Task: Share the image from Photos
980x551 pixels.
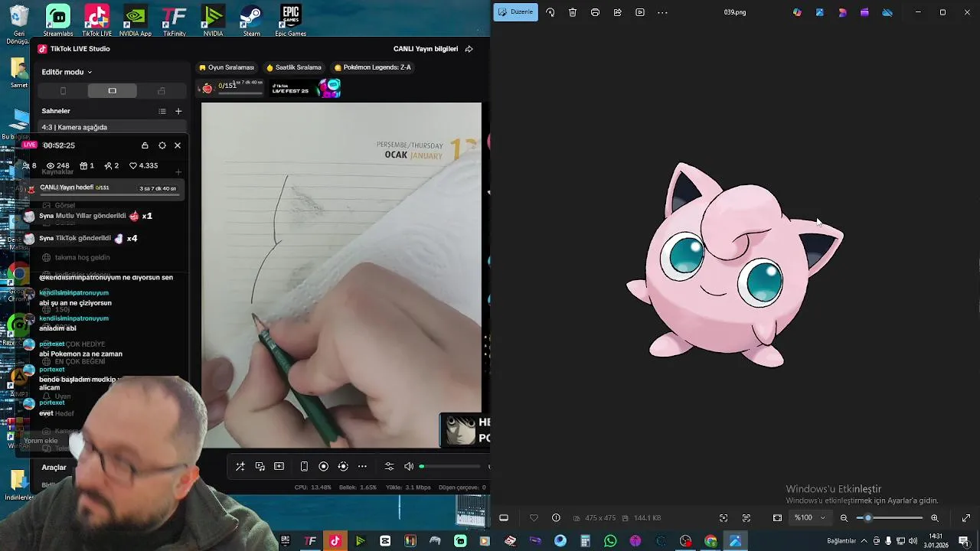Action: [x=617, y=12]
